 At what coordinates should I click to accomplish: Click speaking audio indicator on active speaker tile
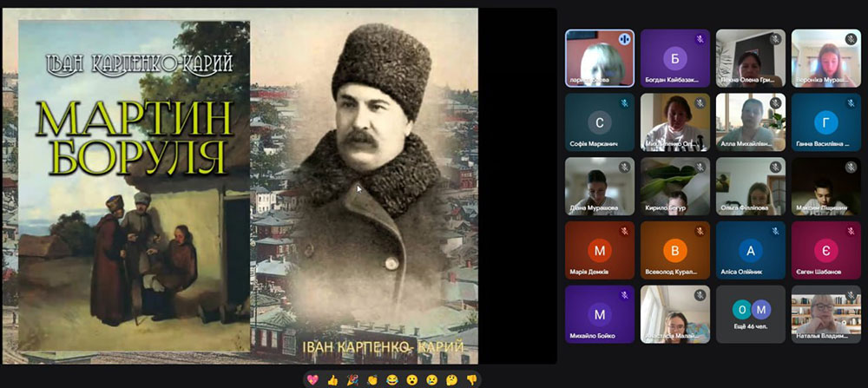click(625, 39)
